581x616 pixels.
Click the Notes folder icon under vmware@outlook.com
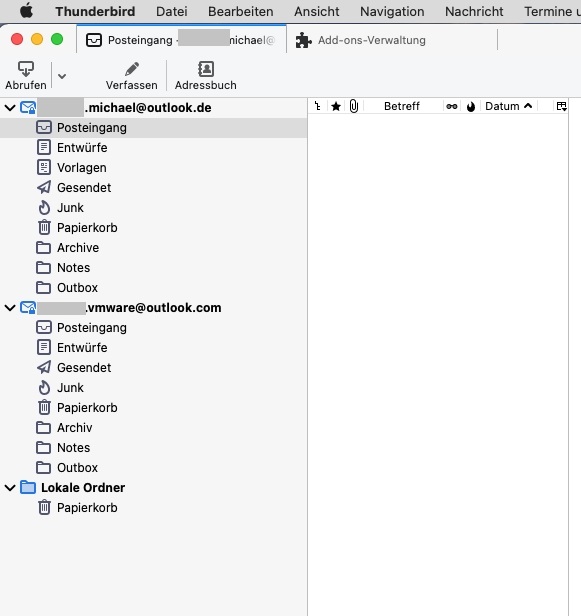(43, 447)
